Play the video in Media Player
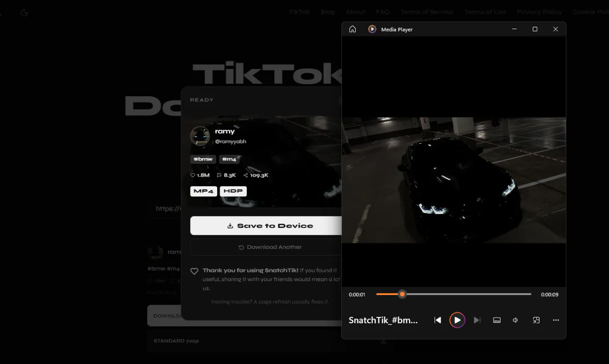The width and height of the screenshot is (609, 364). tap(457, 320)
